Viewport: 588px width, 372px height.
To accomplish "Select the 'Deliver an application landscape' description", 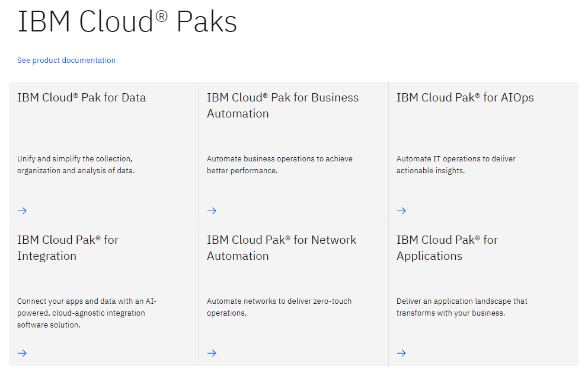I will (461, 307).
